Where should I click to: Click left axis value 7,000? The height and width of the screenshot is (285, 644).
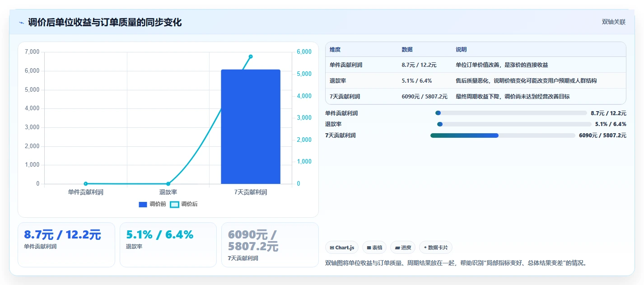click(x=32, y=52)
